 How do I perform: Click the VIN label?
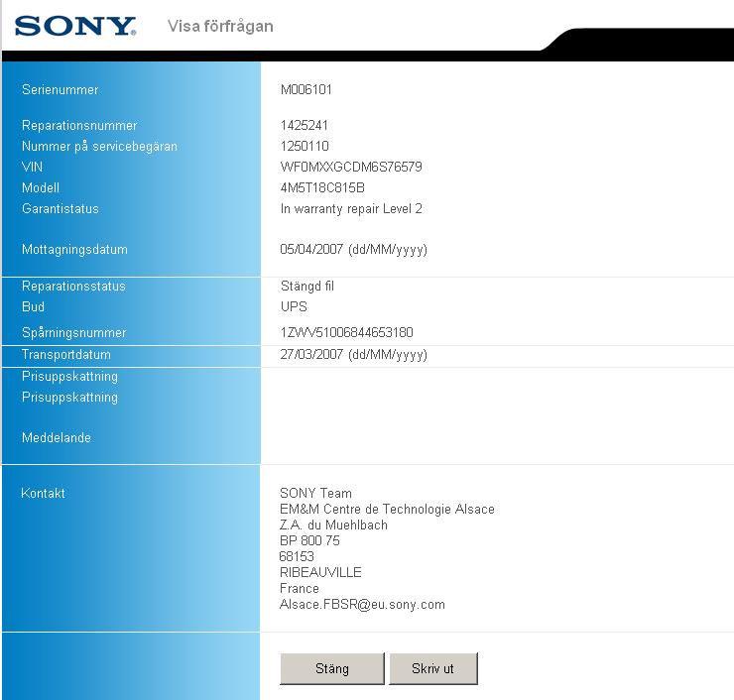coord(32,167)
